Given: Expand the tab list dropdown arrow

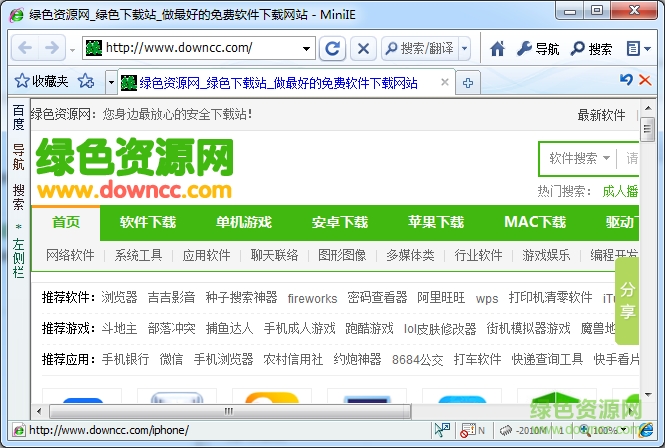Looking at the screenshot, I should click(111, 82).
